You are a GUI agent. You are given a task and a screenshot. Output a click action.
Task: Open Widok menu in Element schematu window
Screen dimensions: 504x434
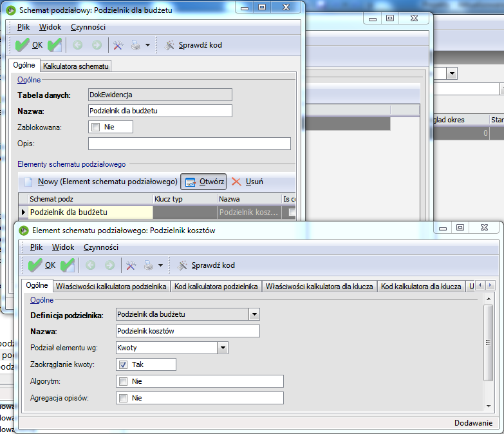click(63, 247)
